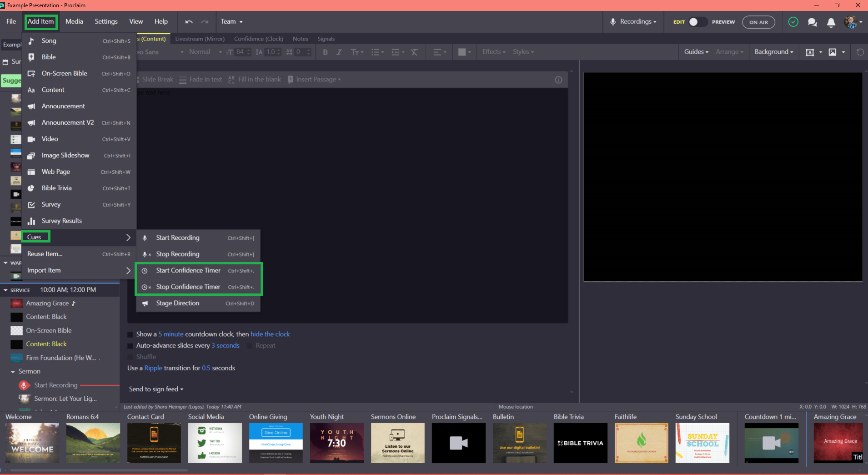
Task: Enable auto-advance slides checkbox
Action: [x=130, y=346]
